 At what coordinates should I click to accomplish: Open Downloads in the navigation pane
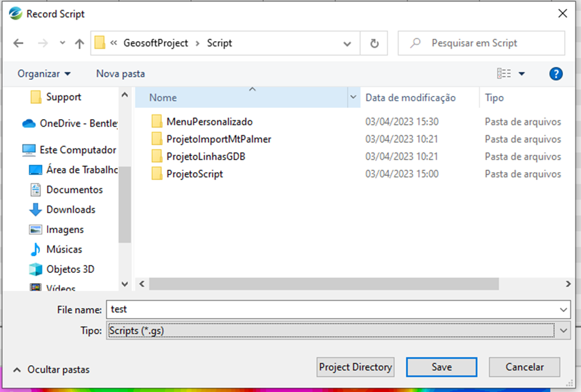point(70,210)
